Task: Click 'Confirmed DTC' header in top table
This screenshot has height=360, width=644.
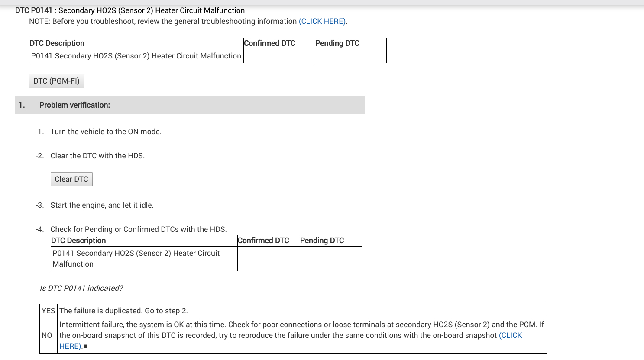Action: click(279, 43)
